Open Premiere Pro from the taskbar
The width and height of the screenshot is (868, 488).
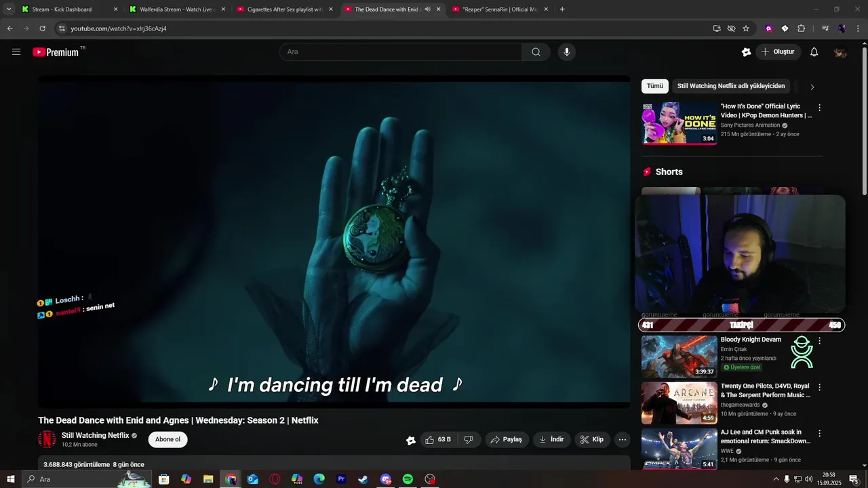pyautogui.click(x=341, y=479)
